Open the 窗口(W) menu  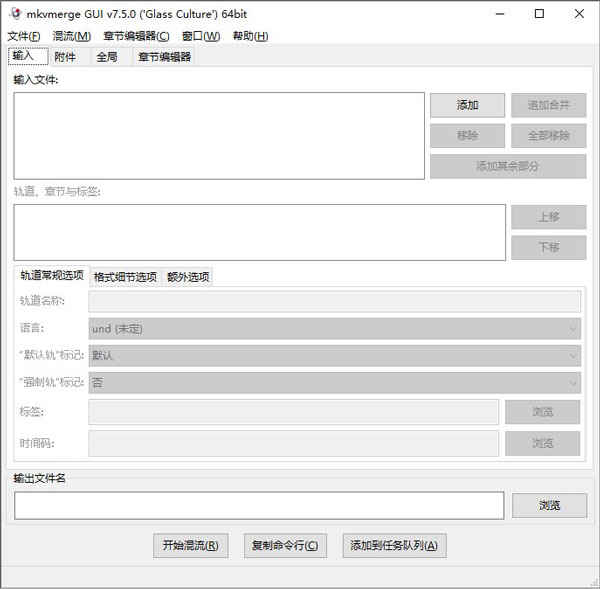pyautogui.click(x=201, y=36)
